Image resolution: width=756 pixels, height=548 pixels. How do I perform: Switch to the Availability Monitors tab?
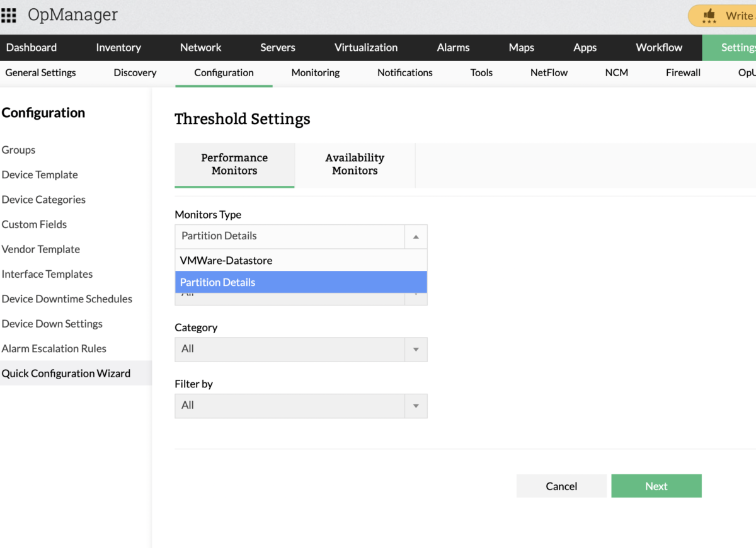tap(355, 165)
